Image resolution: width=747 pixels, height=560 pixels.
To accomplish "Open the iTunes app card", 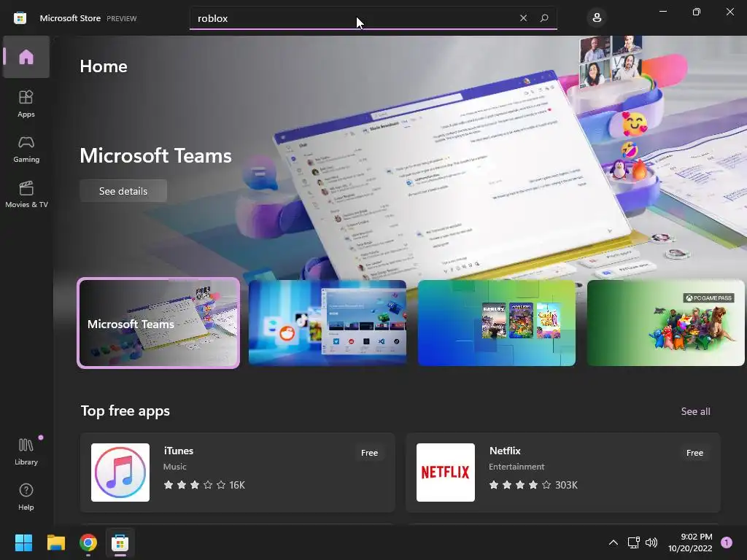I will coord(237,472).
